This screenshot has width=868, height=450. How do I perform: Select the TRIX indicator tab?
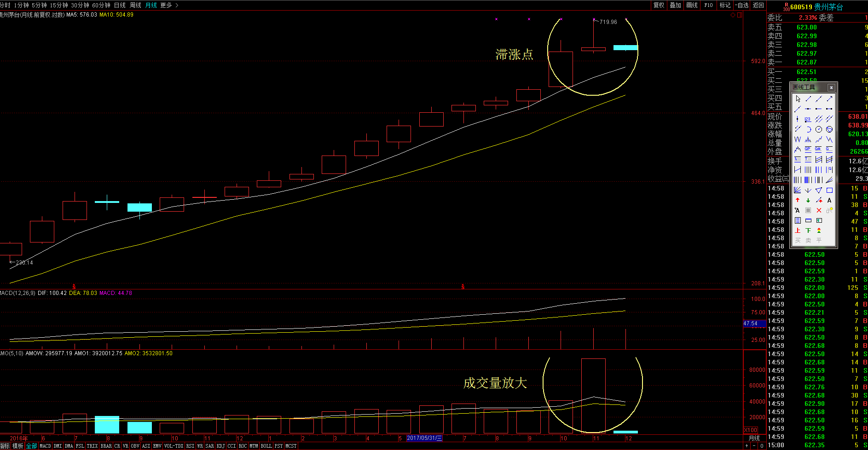(92, 446)
